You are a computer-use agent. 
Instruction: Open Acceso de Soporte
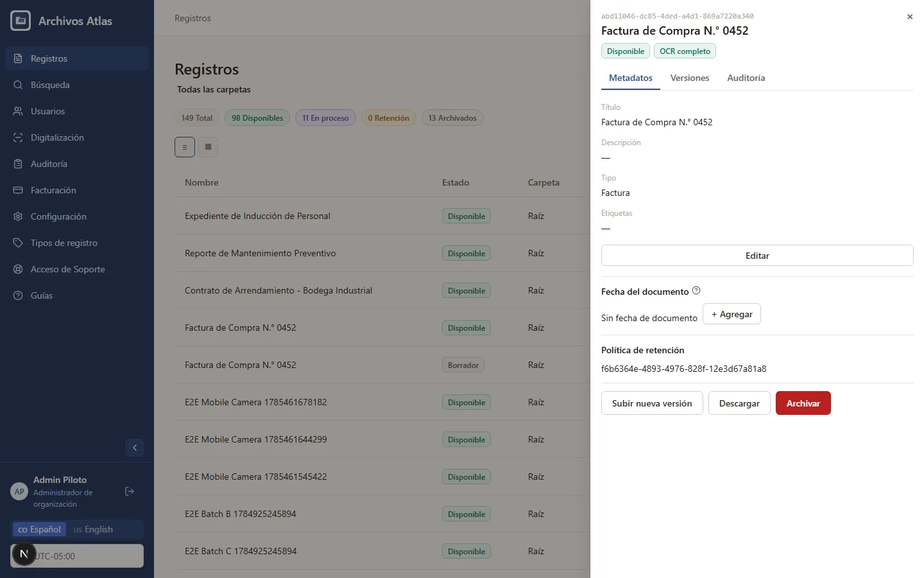77,269
